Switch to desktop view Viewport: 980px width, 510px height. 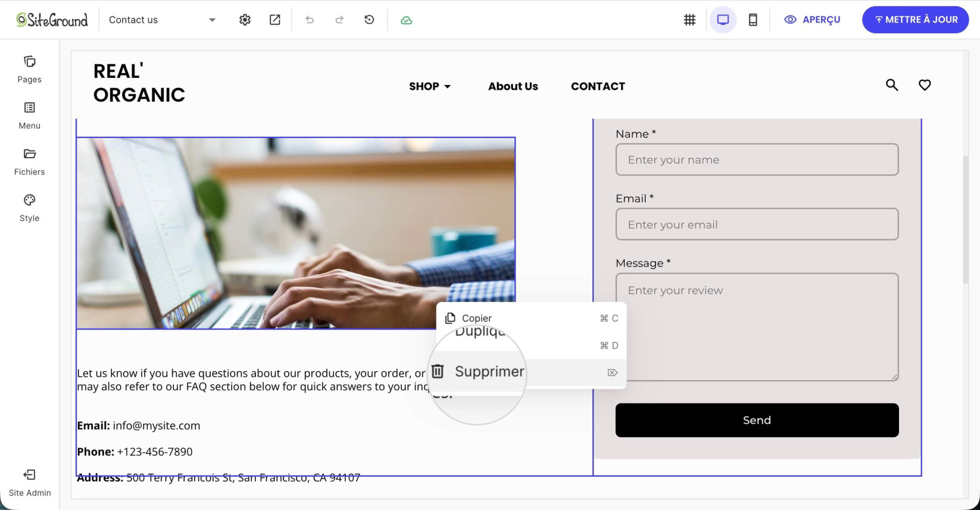click(x=723, y=20)
